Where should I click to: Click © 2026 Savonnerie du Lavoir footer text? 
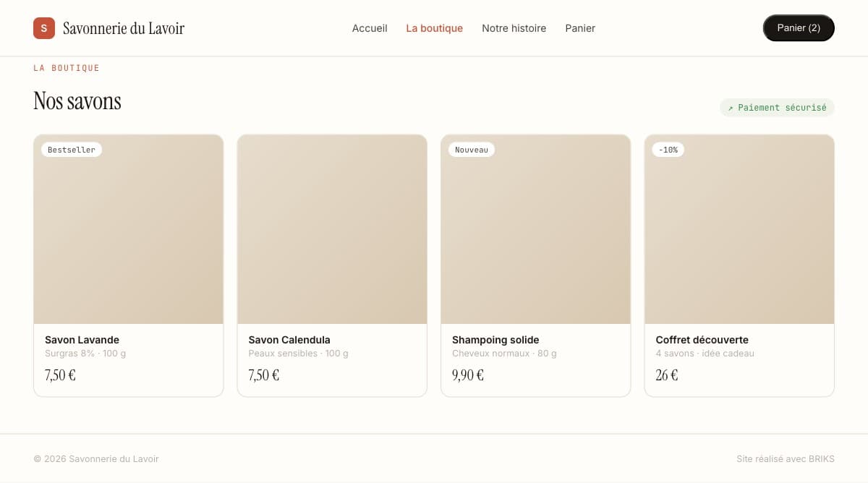tap(96, 459)
